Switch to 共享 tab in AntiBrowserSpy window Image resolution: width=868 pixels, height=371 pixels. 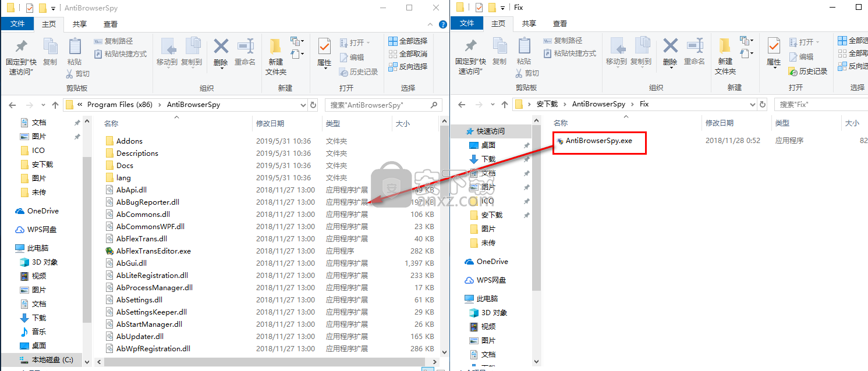click(80, 24)
